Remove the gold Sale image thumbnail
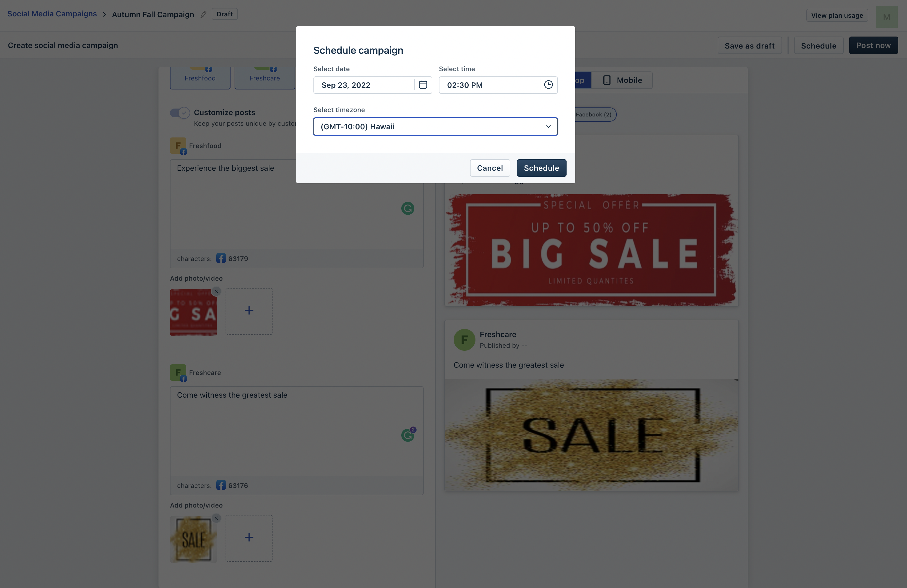 coord(216,518)
